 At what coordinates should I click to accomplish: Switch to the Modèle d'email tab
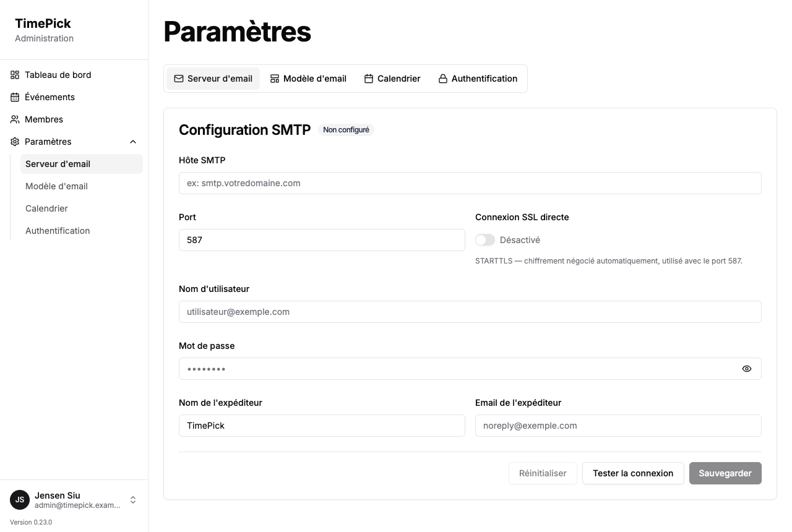[308, 79]
